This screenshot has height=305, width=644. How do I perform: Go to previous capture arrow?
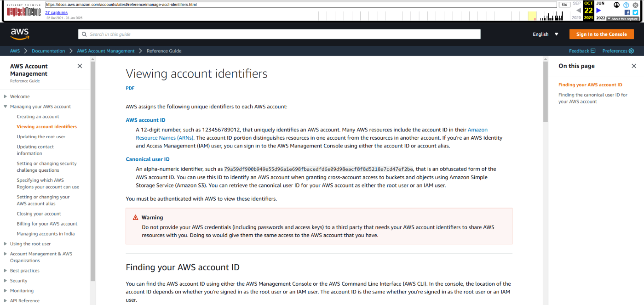coord(578,10)
